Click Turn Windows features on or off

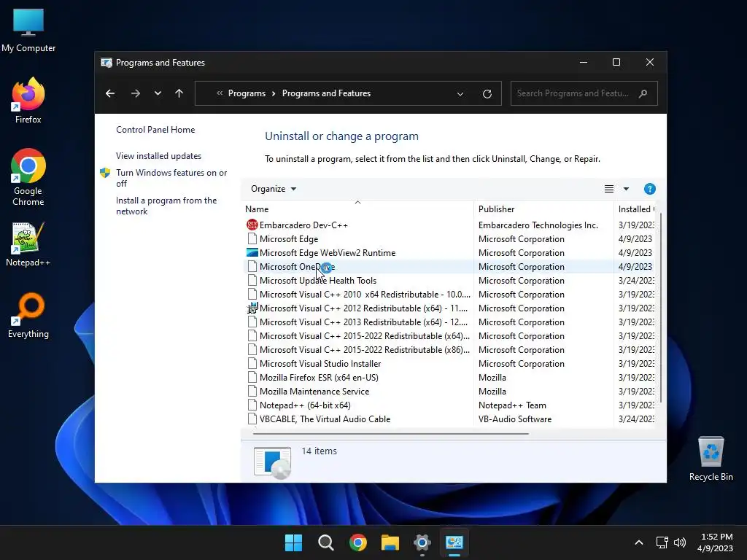171,178
